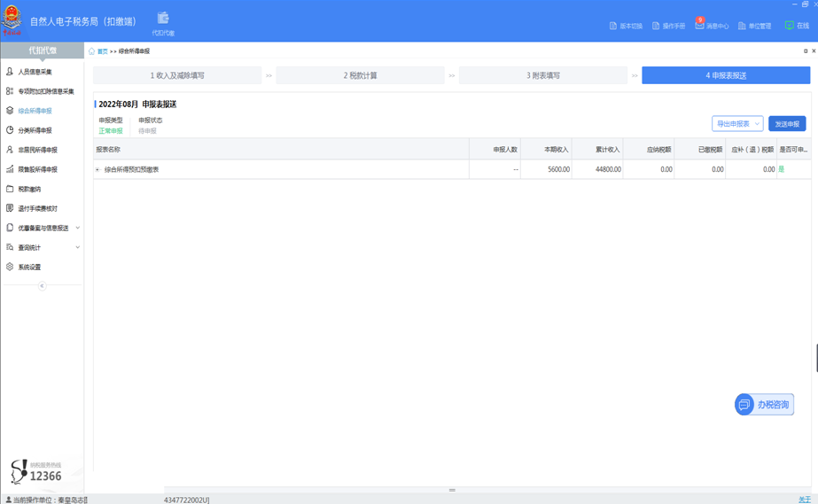Open 专项附加扣除信息采集 in the sidebar

click(42, 91)
